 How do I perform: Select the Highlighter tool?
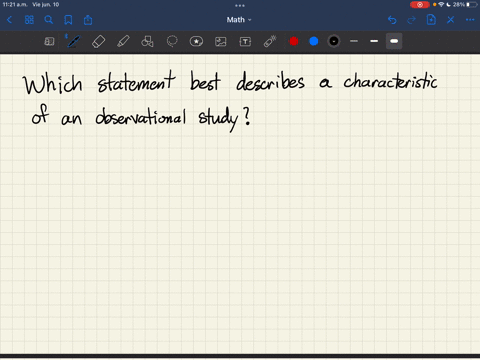click(123, 42)
